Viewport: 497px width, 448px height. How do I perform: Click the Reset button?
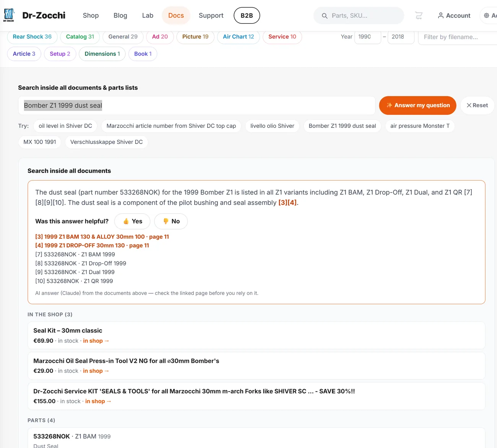477,105
